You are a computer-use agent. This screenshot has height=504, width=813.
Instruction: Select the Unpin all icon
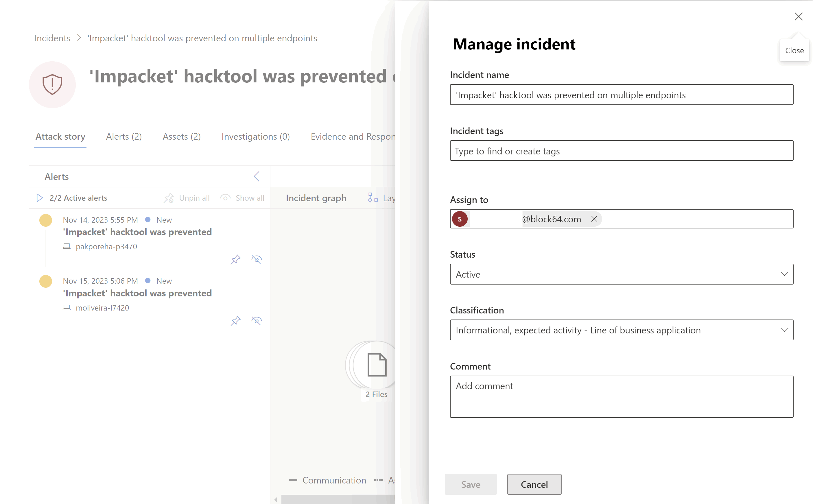tap(169, 198)
